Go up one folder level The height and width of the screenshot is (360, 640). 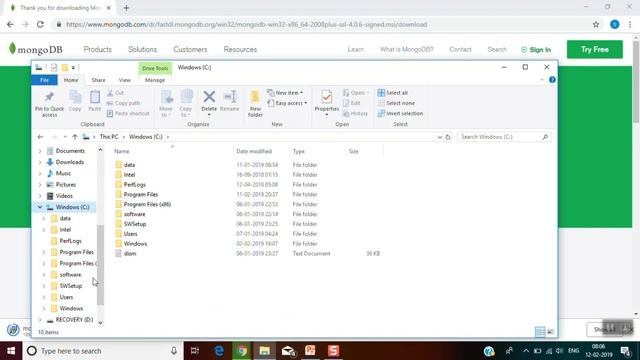coord(75,137)
